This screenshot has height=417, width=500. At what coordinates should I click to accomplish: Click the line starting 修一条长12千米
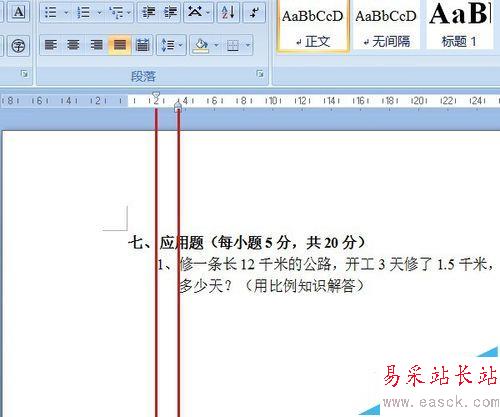pyautogui.click(x=325, y=264)
